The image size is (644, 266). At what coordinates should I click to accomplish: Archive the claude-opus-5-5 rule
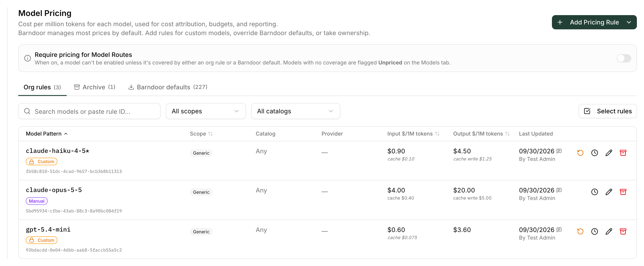[x=623, y=192]
